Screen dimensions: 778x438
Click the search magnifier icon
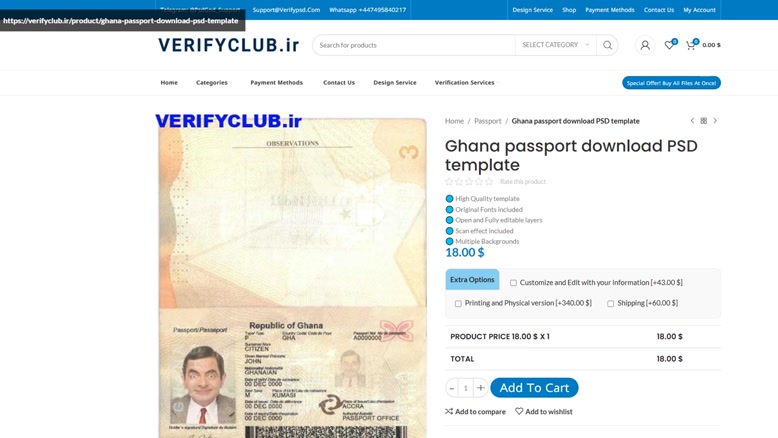pyautogui.click(x=607, y=45)
